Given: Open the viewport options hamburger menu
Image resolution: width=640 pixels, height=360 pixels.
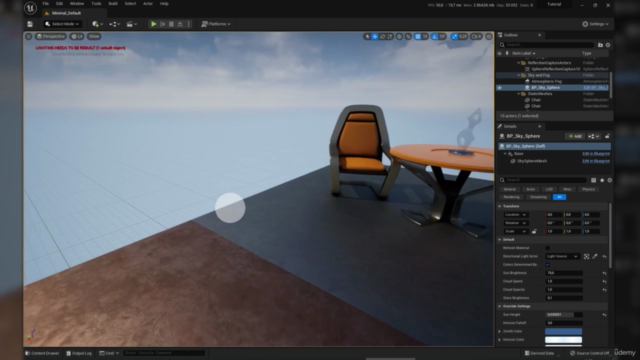Looking at the screenshot, I should click(x=29, y=36).
